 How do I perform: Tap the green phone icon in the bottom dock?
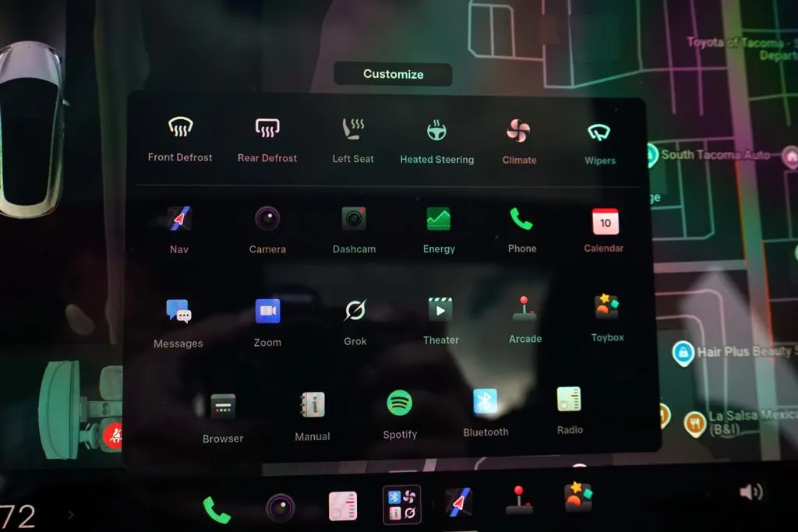pos(217,509)
